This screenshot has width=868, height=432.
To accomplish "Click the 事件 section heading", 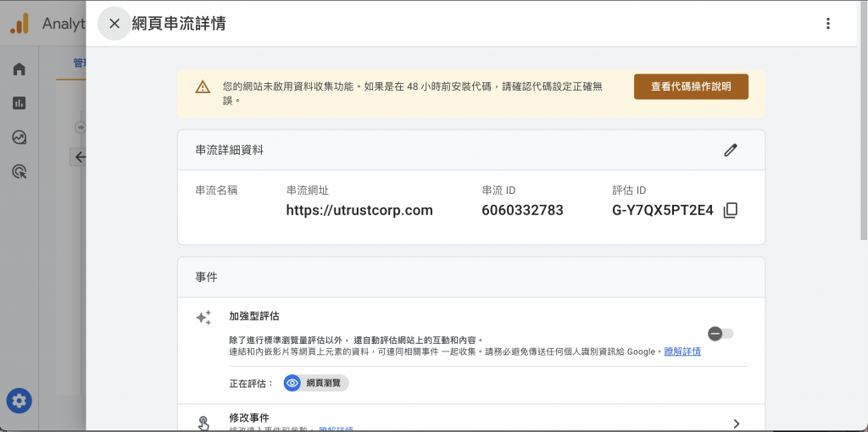I will coord(207,277).
